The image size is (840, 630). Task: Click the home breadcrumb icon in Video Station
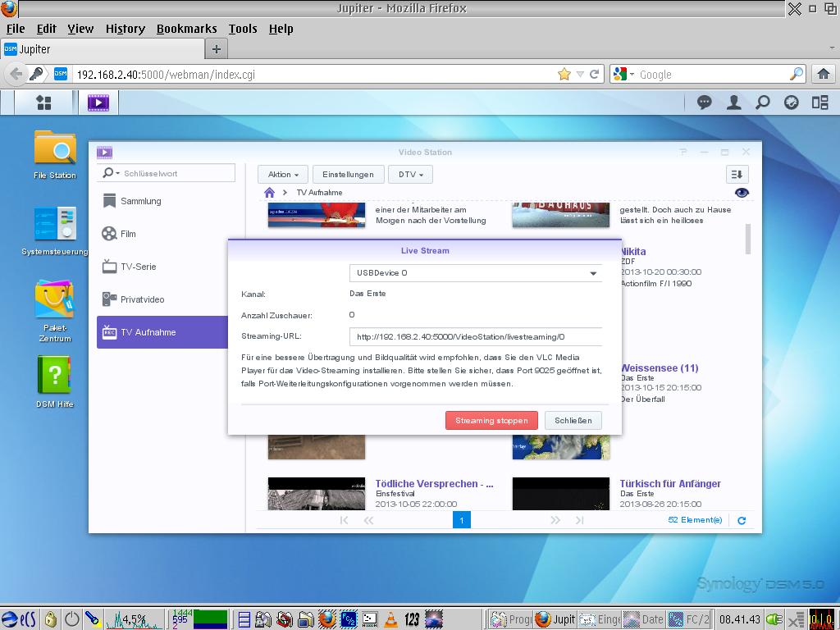click(x=269, y=192)
